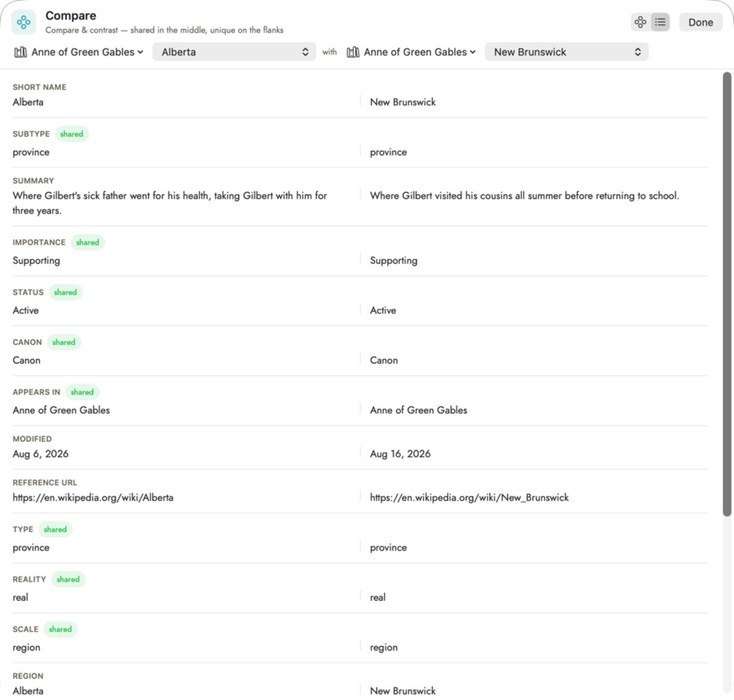734x700 pixels.
Task: Click the shared badge beside SUBTYPE
Action: tap(72, 134)
